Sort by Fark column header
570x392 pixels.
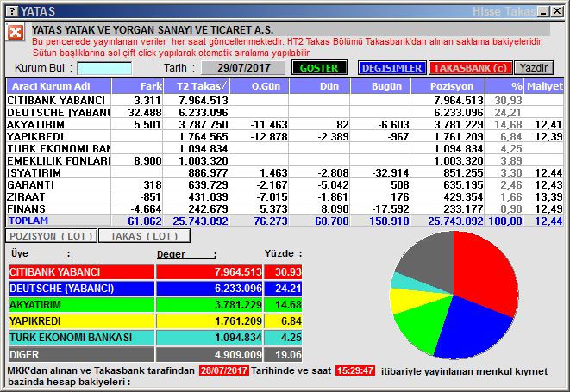[x=137, y=86]
